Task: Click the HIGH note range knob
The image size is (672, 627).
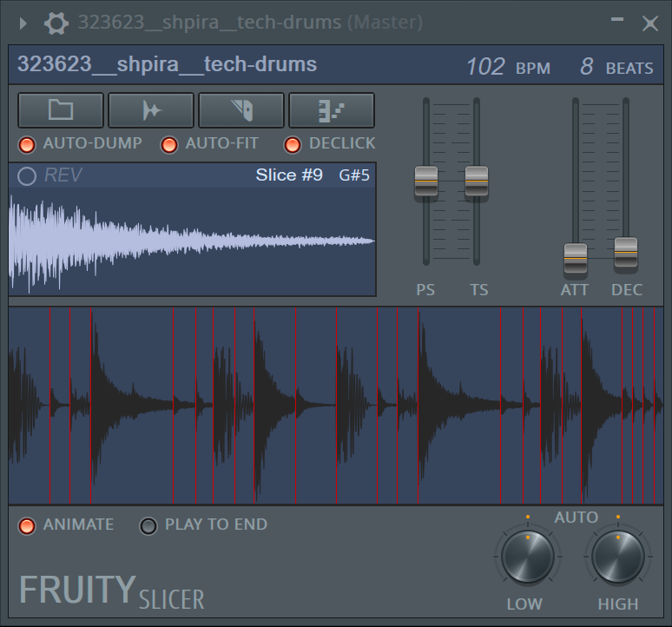Action: [617, 556]
